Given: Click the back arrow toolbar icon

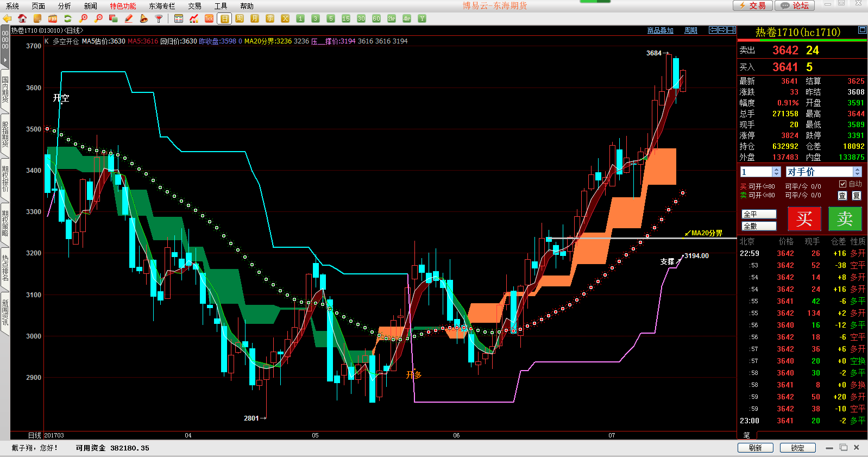Looking at the screenshot, I should pyautogui.click(x=7, y=18).
